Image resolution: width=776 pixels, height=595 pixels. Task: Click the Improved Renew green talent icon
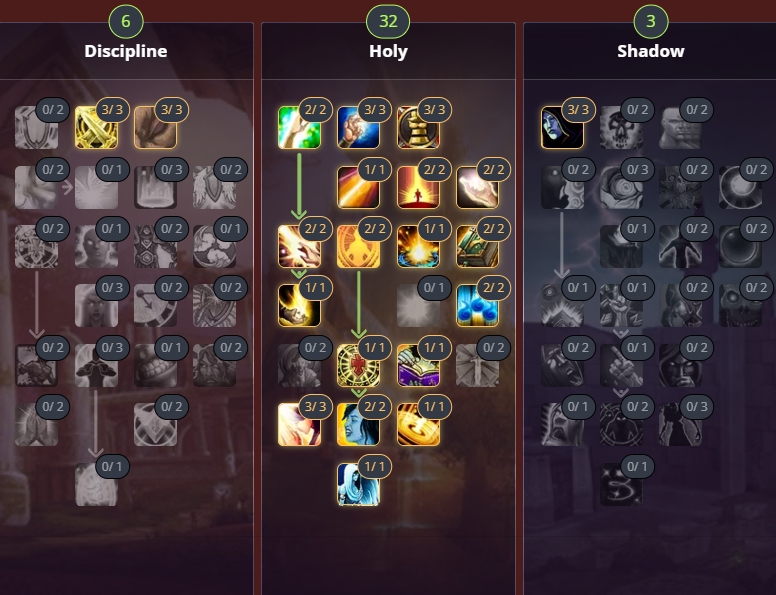coord(299,127)
